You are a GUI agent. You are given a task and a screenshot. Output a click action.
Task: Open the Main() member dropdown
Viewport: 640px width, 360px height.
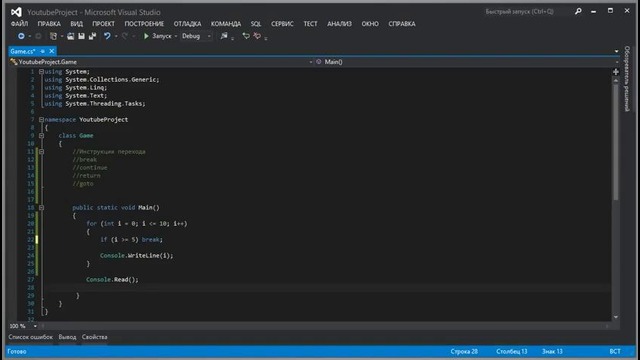tap(467, 62)
